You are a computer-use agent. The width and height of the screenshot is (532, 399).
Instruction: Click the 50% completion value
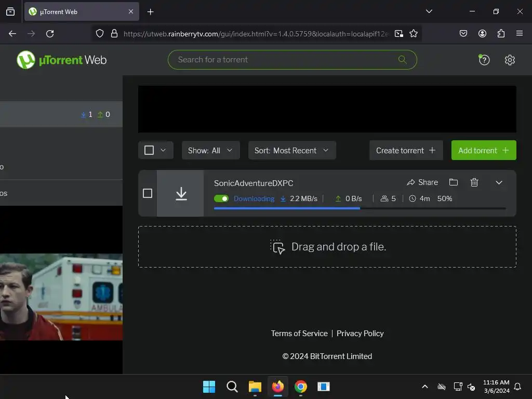click(445, 198)
